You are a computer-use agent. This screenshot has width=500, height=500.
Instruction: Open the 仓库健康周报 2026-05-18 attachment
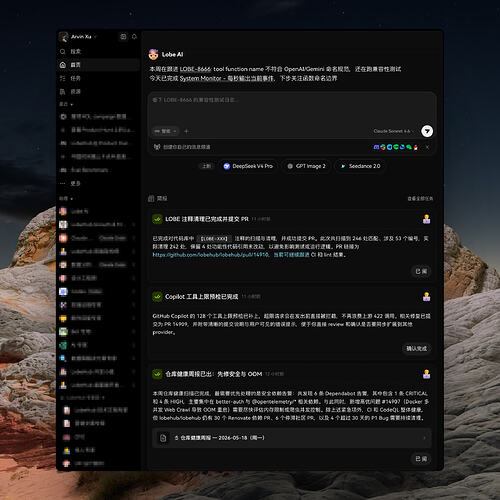tap(292, 438)
